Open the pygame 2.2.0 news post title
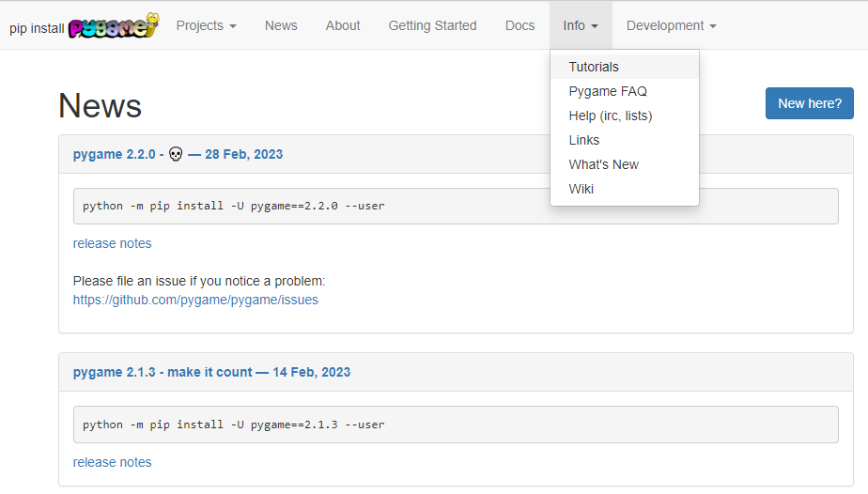This screenshot has width=868, height=494. [x=178, y=154]
